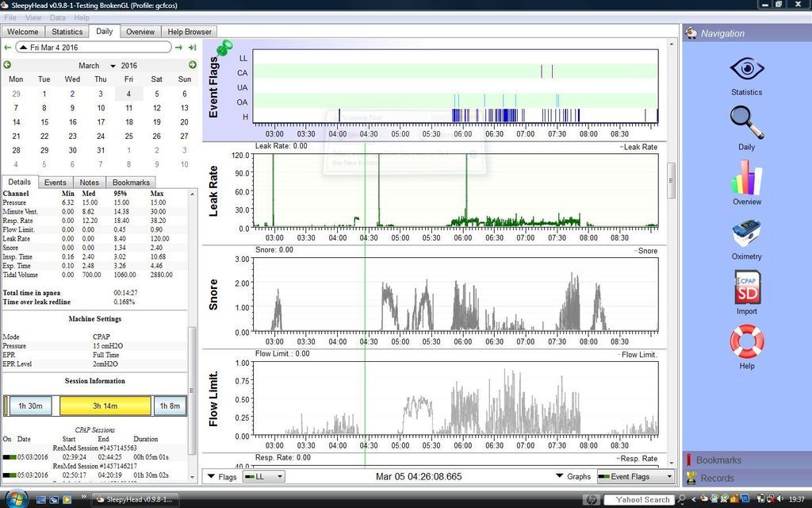Click the green pushpin on Event Flags graph
The width and height of the screenshot is (812, 508).
tap(224, 48)
